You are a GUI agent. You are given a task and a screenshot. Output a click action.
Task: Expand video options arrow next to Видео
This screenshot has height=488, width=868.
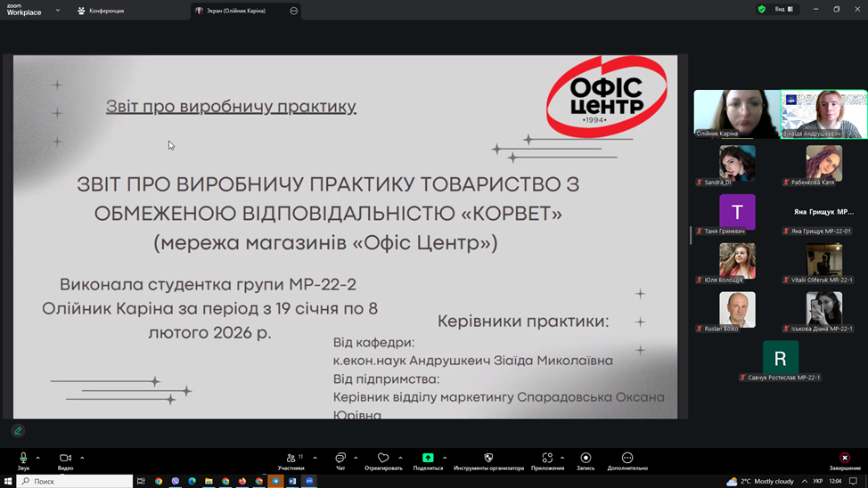[82, 458]
